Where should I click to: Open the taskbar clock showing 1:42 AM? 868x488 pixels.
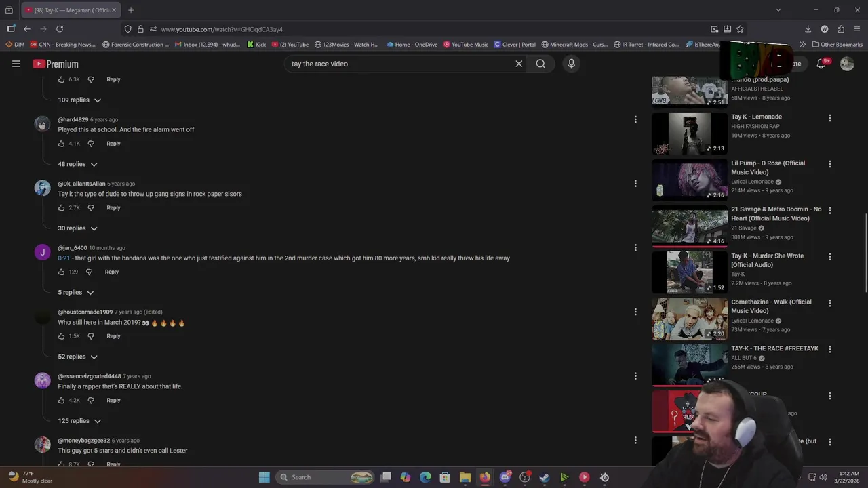pyautogui.click(x=848, y=477)
